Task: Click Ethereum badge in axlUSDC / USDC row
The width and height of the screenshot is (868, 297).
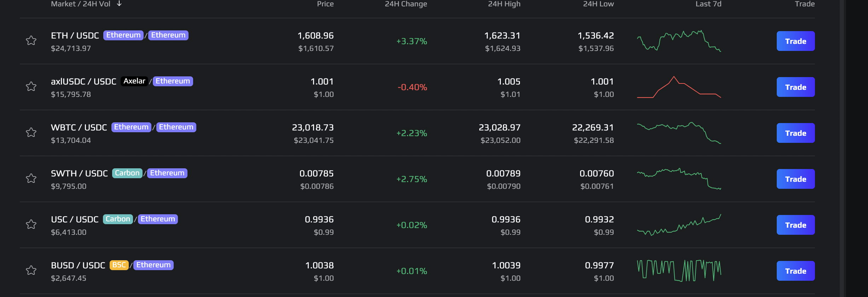Action: (173, 81)
